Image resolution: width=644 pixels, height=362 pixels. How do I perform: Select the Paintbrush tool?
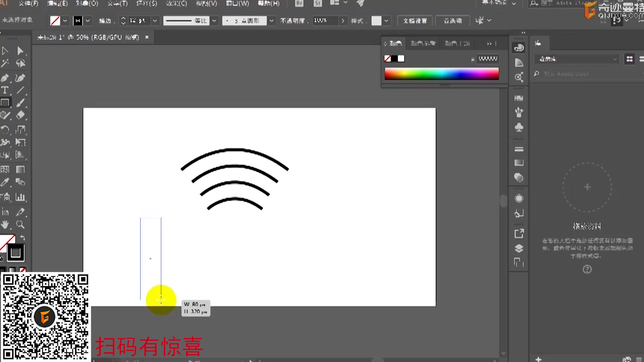[20, 103]
